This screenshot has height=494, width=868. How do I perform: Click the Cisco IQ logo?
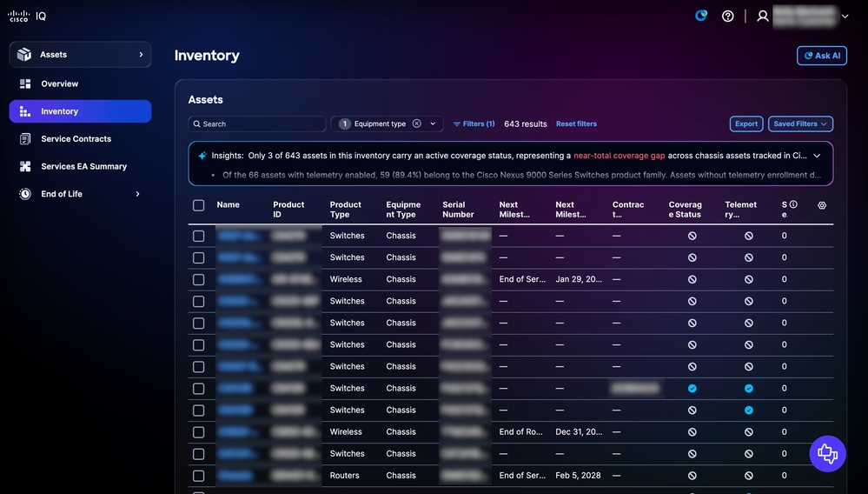pos(27,16)
